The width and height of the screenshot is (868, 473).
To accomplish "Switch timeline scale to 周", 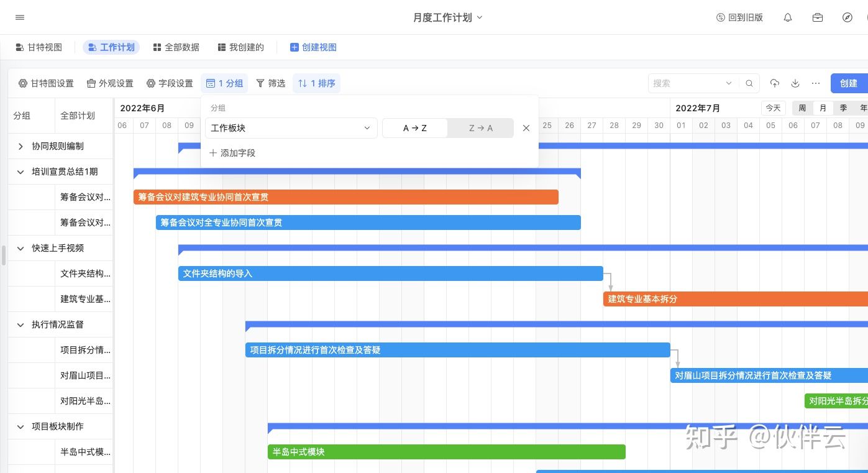I will (802, 108).
